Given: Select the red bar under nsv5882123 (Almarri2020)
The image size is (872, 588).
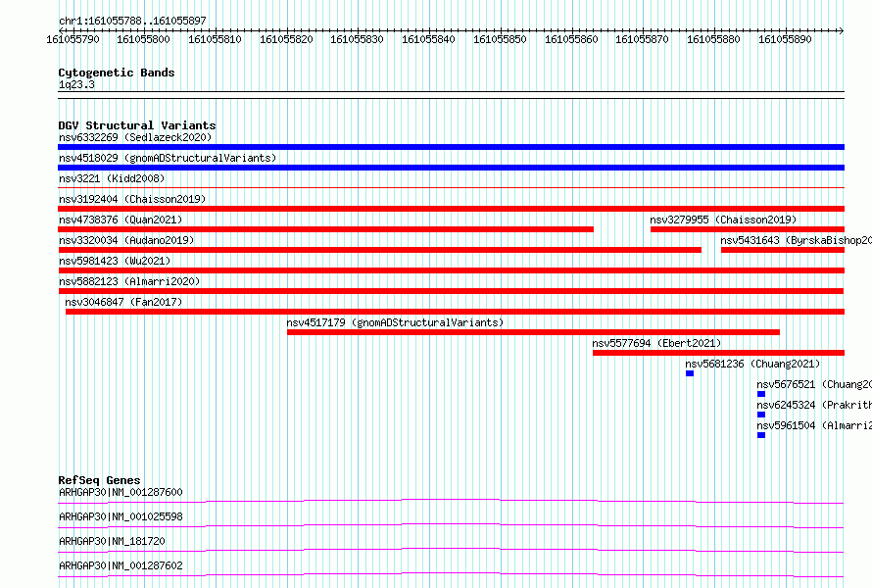Looking at the screenshot, I should point(451,291).
